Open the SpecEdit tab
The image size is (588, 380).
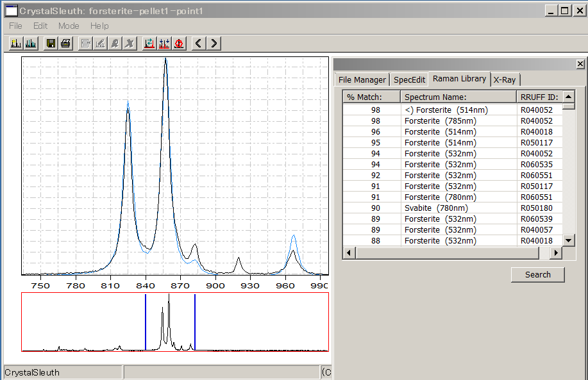click(x=409, y=80)
